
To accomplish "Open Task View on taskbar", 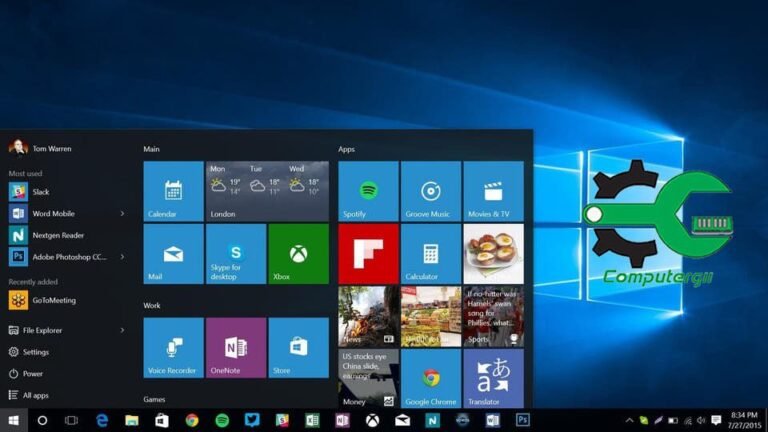I will (x=72, y=420).
